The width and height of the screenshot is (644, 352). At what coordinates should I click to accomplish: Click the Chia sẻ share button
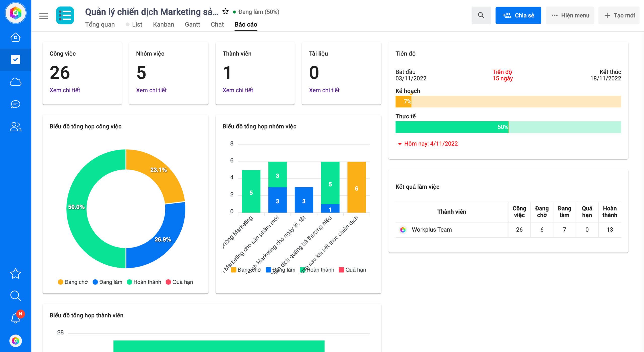(518, 15)
